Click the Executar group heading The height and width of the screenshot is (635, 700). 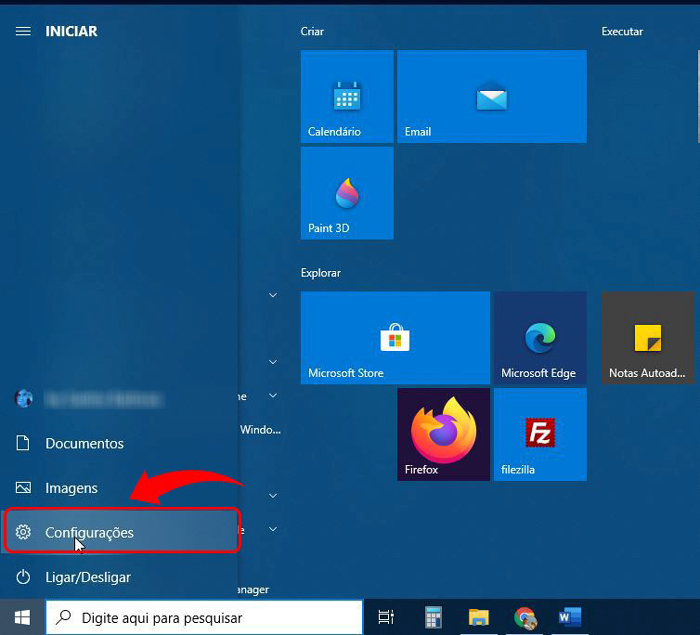coord(622,31)
